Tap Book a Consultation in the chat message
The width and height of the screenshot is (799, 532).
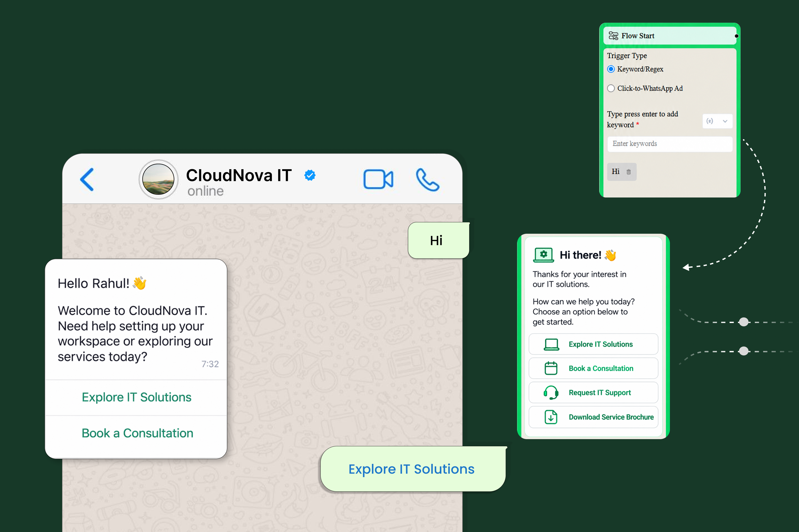click(x=136, y=433)
